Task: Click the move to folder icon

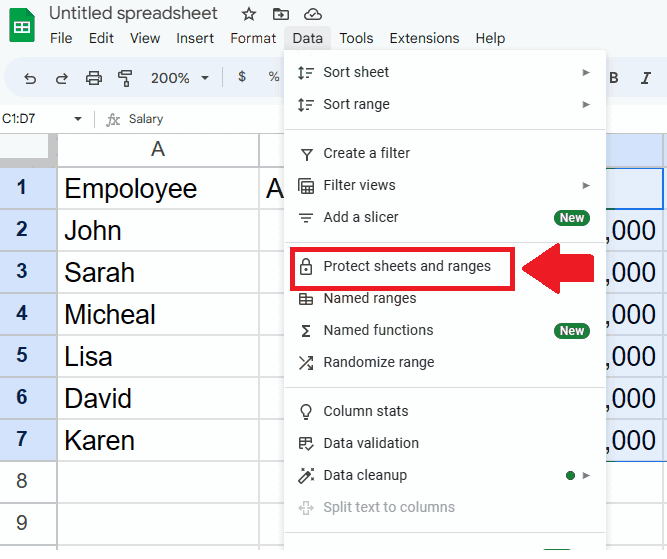Action: [x=280, y=14]
